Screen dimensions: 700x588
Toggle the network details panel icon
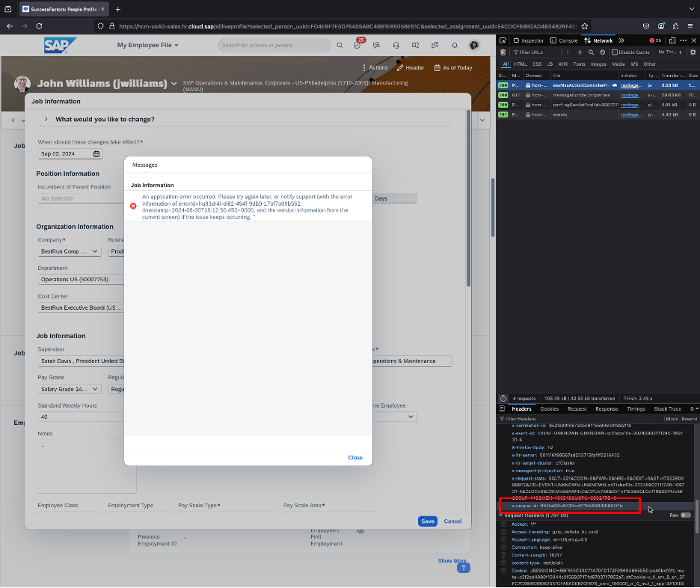pos(503,408)
